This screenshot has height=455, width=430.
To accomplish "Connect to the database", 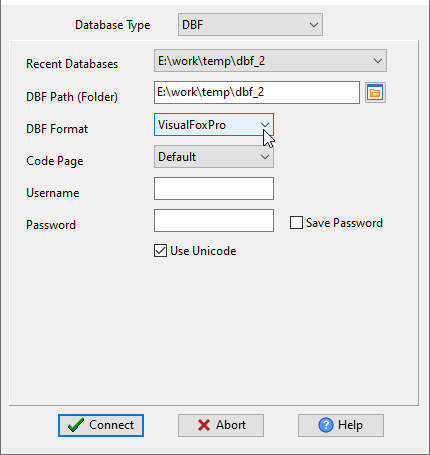I will tap(101, 425).
